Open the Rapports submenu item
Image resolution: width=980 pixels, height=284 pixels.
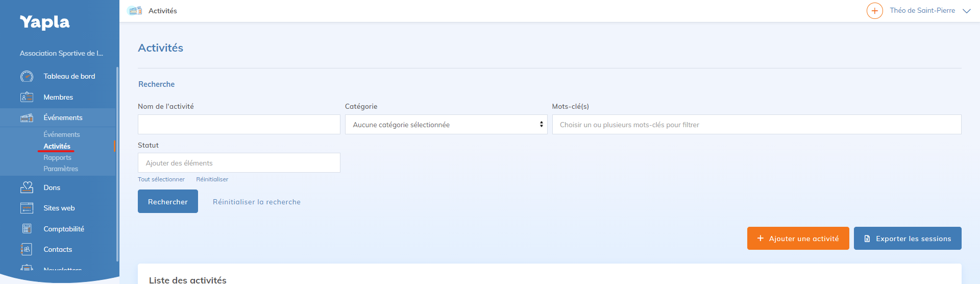(x=57, y=157)
